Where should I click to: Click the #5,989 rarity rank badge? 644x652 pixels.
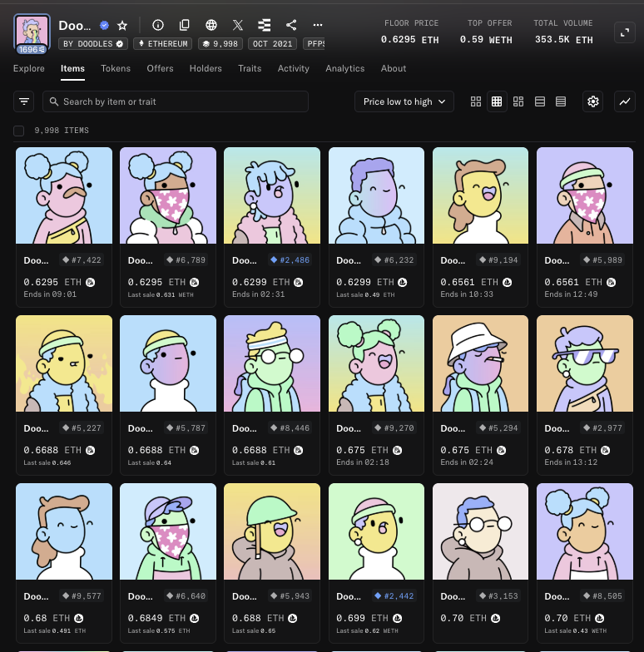pos(602,260)
